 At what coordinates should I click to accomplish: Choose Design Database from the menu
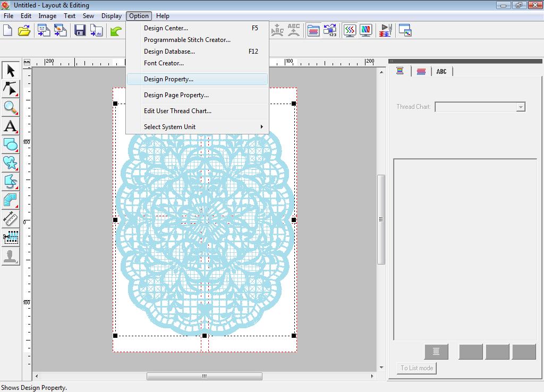(x=198, y=52)
